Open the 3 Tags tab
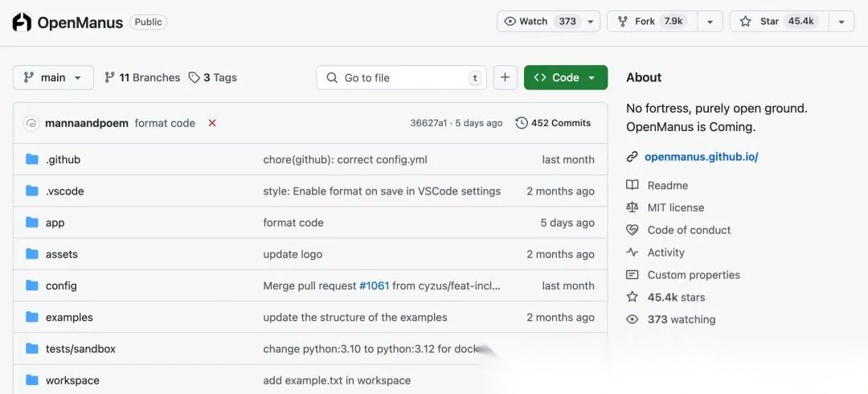Screen dimensions: 868x394 coord(213,77)
